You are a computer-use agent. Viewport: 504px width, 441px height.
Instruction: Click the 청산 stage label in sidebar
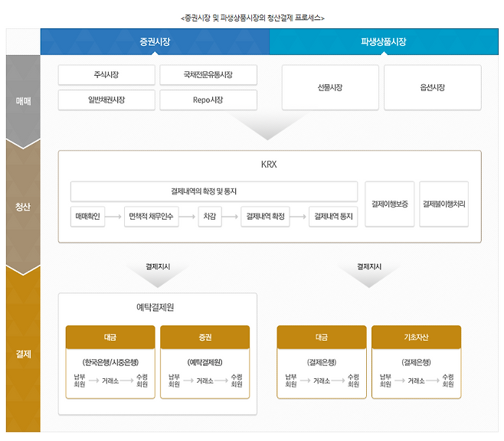(23, 207)
